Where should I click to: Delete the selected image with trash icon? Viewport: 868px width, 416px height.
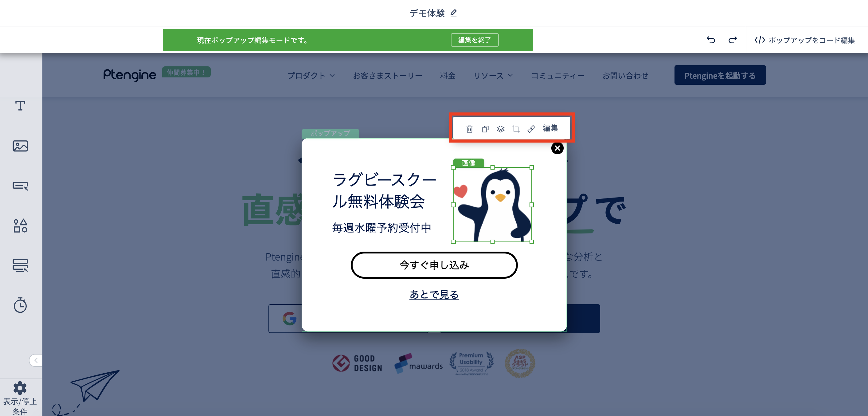[469, 129]
